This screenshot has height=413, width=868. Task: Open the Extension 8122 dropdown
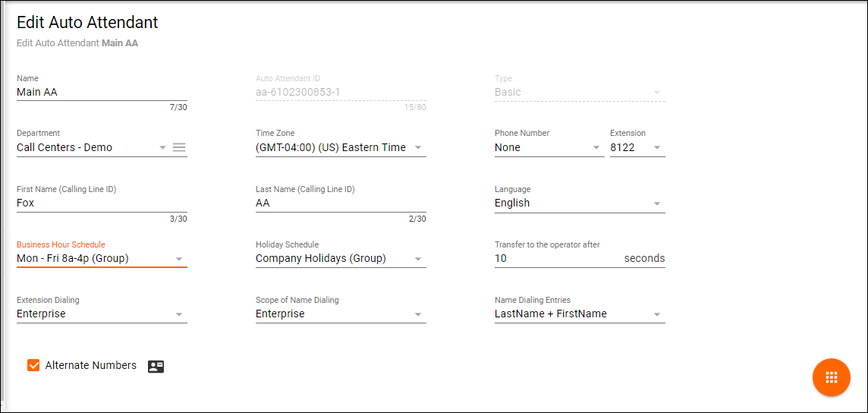click(637, 147)
